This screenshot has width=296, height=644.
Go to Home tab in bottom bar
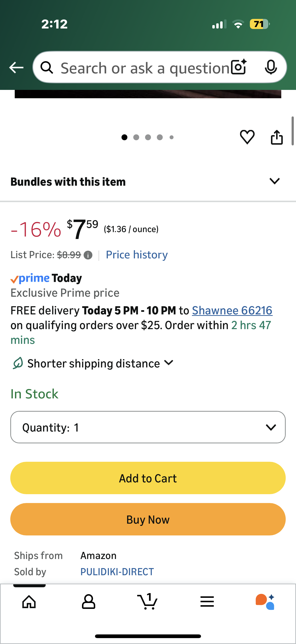point(29,602)
